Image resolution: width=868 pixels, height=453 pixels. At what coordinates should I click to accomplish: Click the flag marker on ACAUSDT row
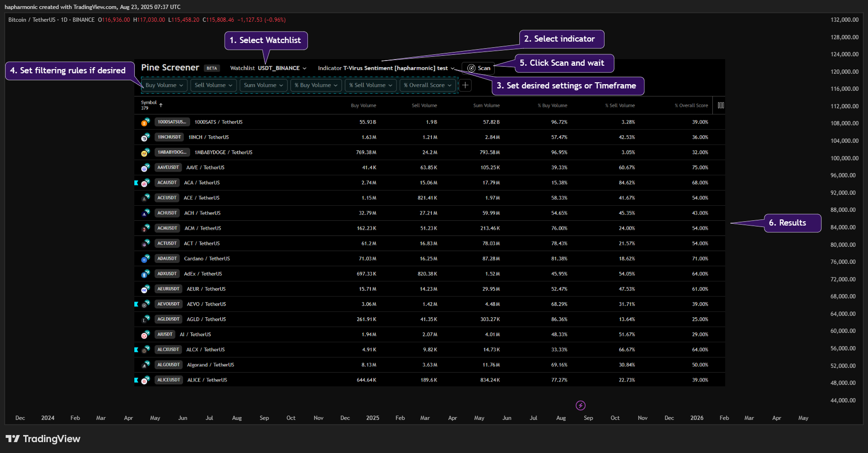pyautogui.click(x=136, y=183)
